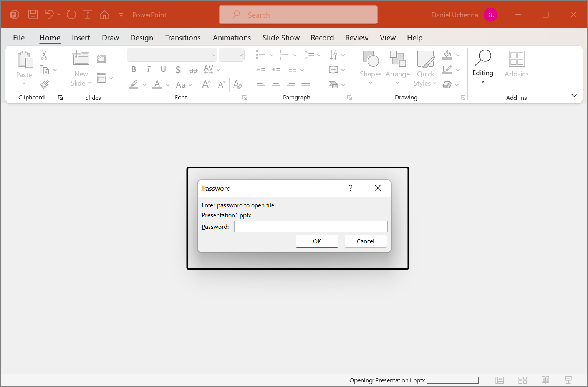The width and height of the screenshot is (588, 387).
Task: Toggle Bold formatting
Action: click(133, 69)
